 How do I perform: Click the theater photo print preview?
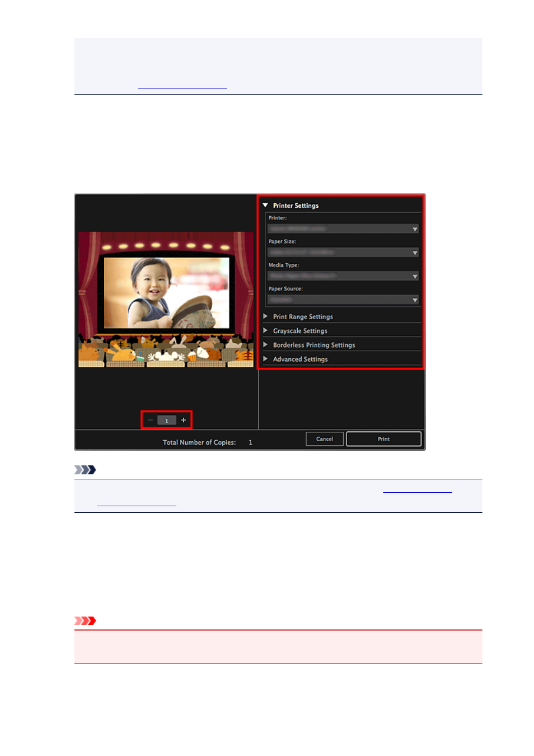tap(166, 300)
